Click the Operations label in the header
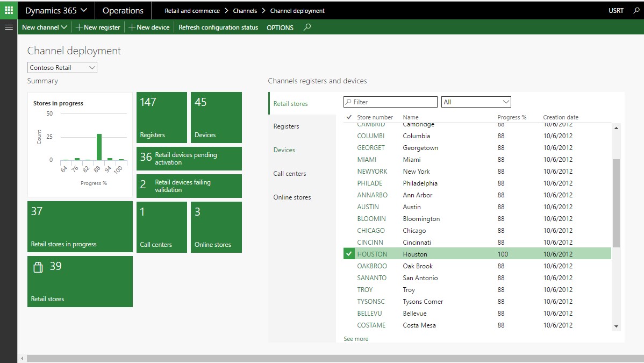The image size is (644, 363). pos(123,11)
